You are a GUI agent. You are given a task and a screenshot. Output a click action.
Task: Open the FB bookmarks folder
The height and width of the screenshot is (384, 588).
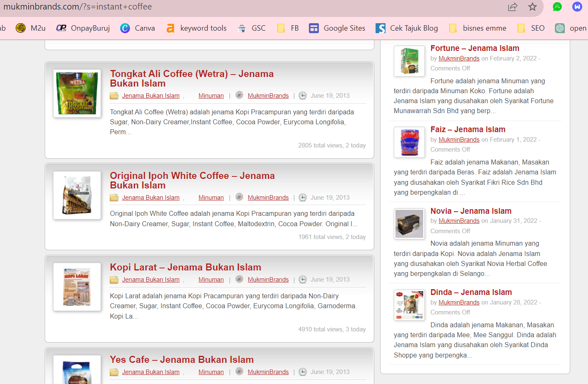(288, 28)
